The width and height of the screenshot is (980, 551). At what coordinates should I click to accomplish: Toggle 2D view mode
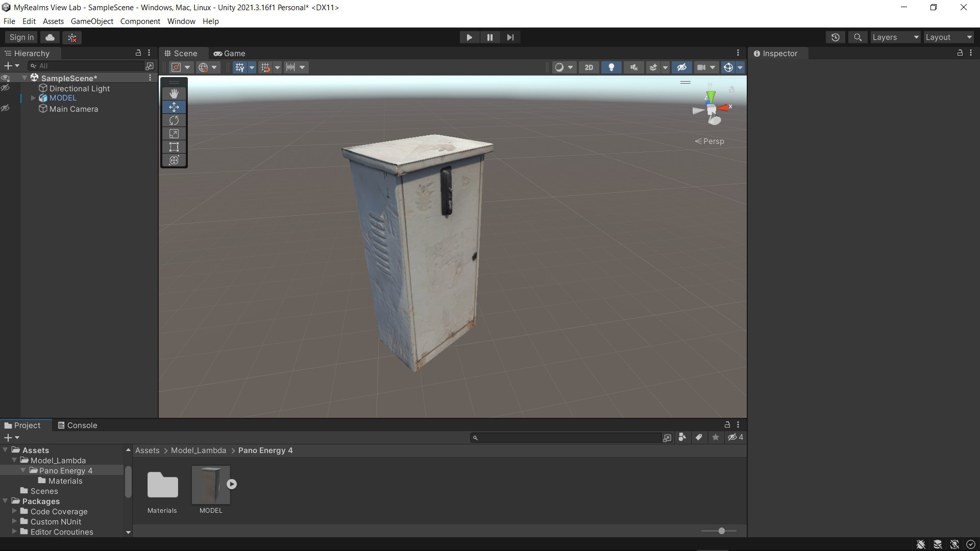point(589,67)
